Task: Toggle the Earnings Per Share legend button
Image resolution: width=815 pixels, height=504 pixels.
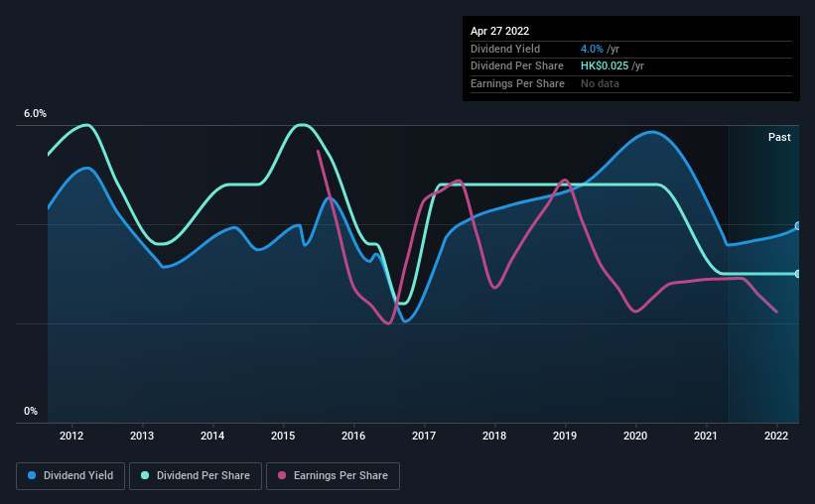Action: (x=333, y=476)
